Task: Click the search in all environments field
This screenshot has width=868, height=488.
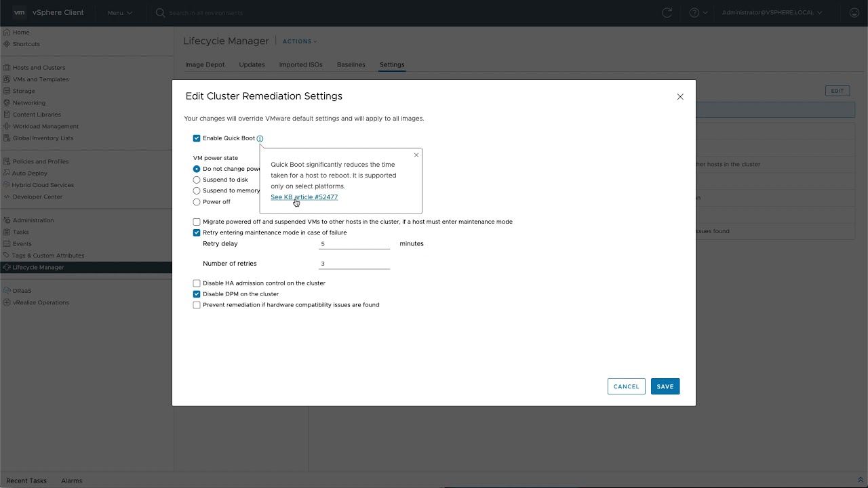Action: coord(205,13)
